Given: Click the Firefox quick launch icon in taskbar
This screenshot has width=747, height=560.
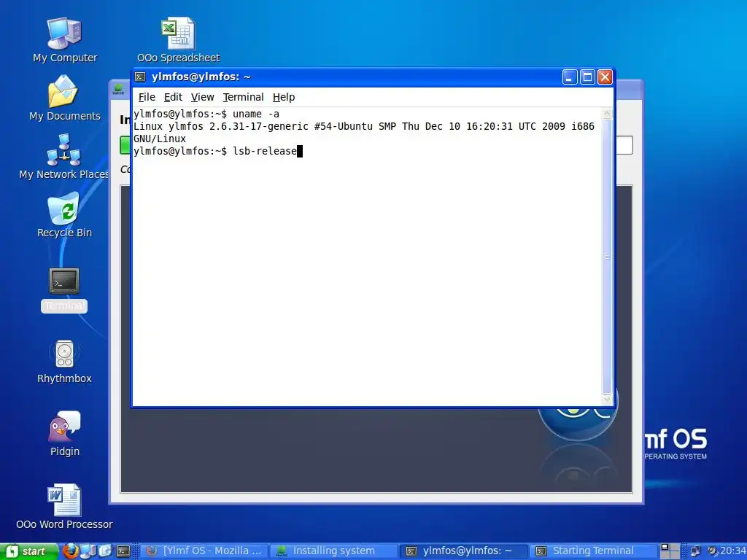Looking at the screenshot, I should coord(71,551).
